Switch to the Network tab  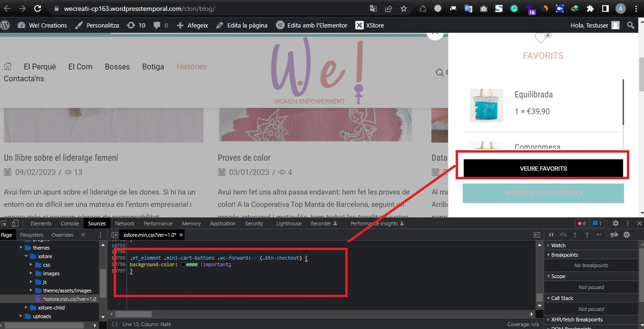(x=125, y=223)
